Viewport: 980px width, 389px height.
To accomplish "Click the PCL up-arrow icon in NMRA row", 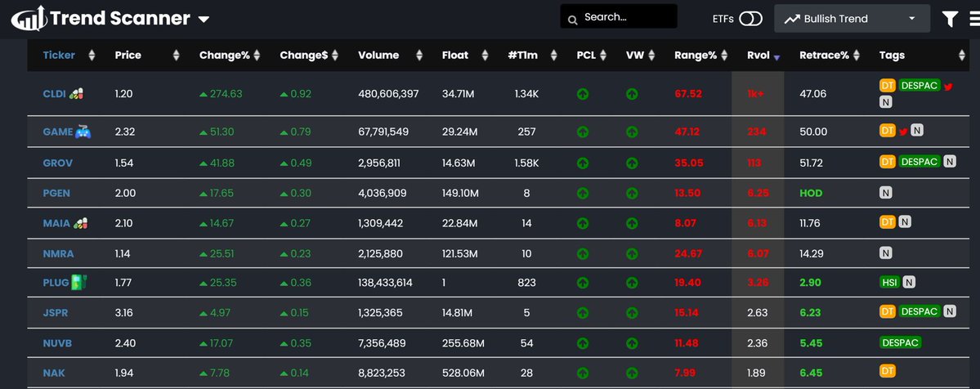I will [583, 253].
